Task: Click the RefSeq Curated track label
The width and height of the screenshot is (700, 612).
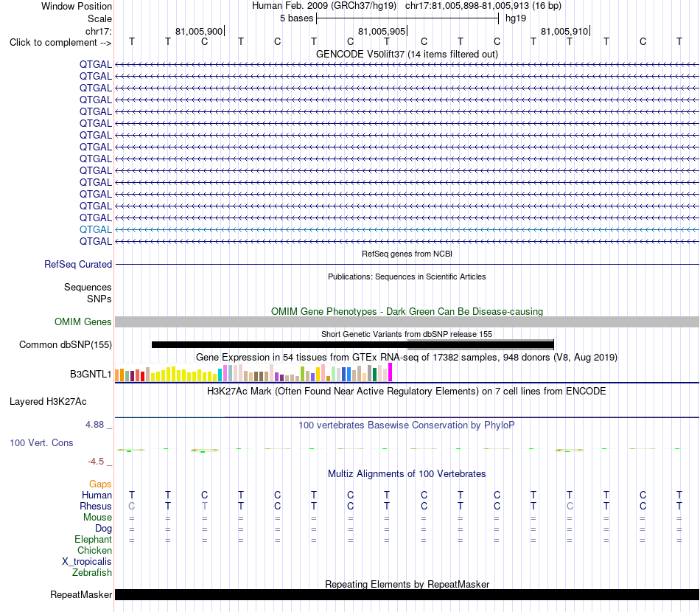Action: coord(78,265)
